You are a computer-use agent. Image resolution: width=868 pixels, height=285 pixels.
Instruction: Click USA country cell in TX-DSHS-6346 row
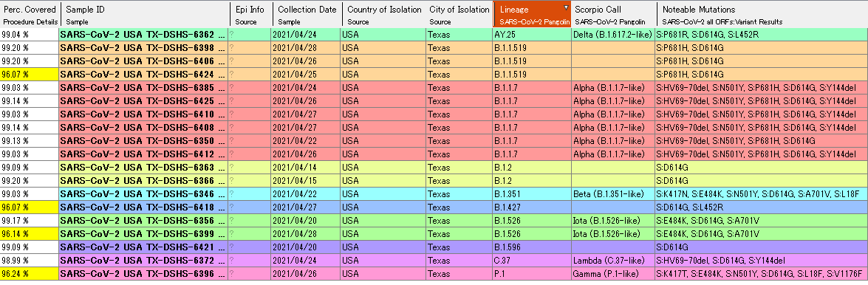[383, 193]
